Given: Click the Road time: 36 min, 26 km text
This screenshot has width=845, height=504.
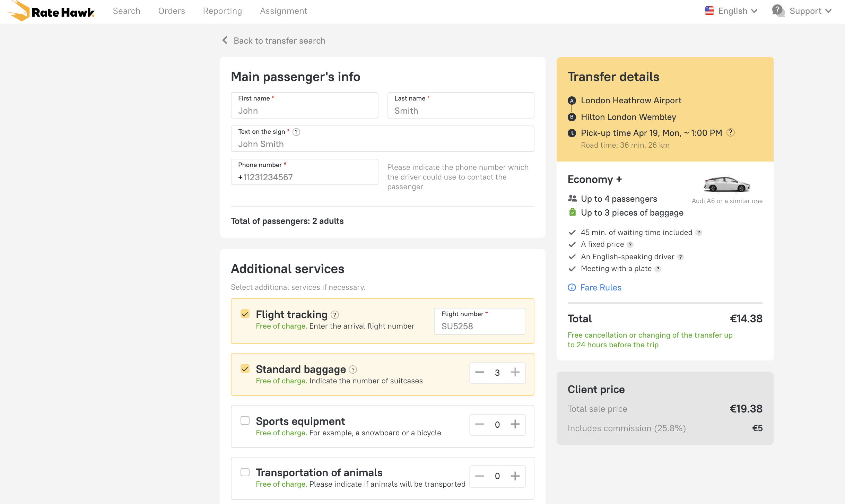Looking at the screenshot, I should 625,145.
